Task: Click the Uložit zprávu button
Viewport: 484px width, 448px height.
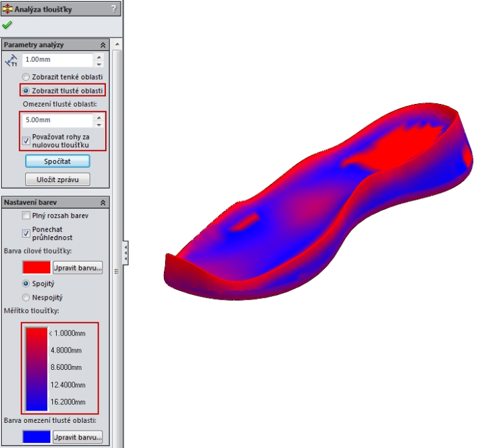Action: coord(57,179)
